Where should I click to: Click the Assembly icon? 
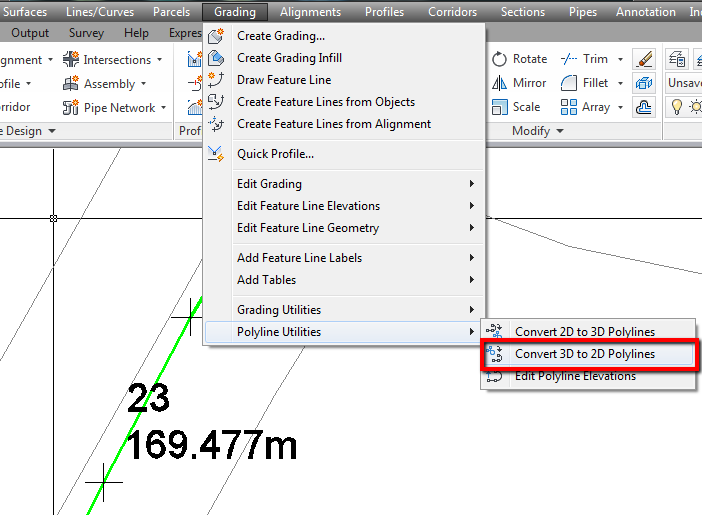71,83
